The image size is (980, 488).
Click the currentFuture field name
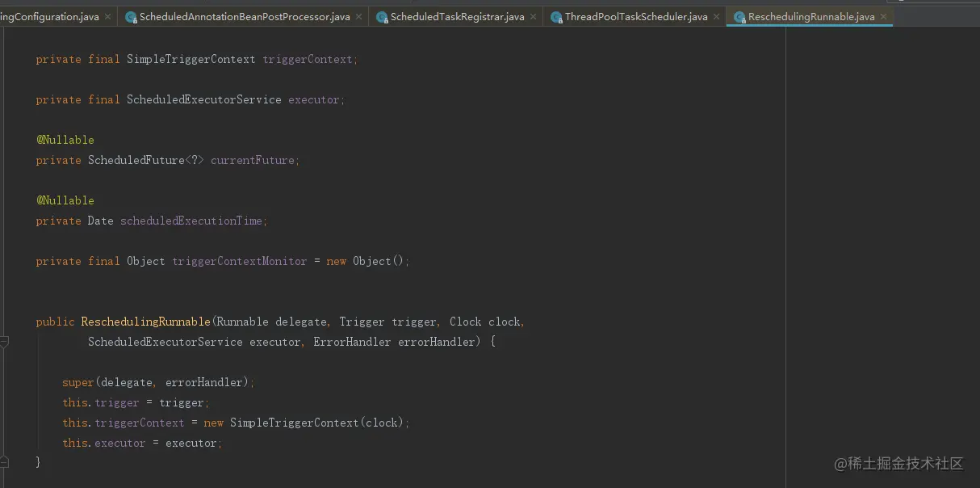[253, 160]
